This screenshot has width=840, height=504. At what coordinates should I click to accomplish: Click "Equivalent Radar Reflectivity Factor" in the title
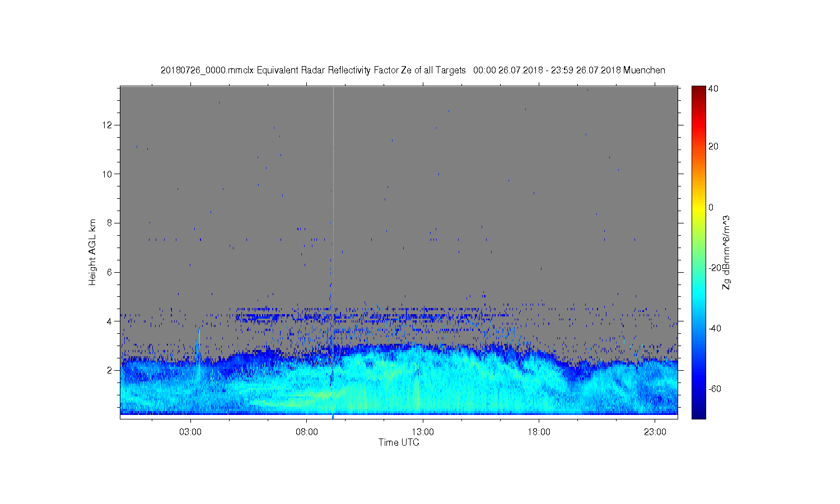tap(328, 71)
